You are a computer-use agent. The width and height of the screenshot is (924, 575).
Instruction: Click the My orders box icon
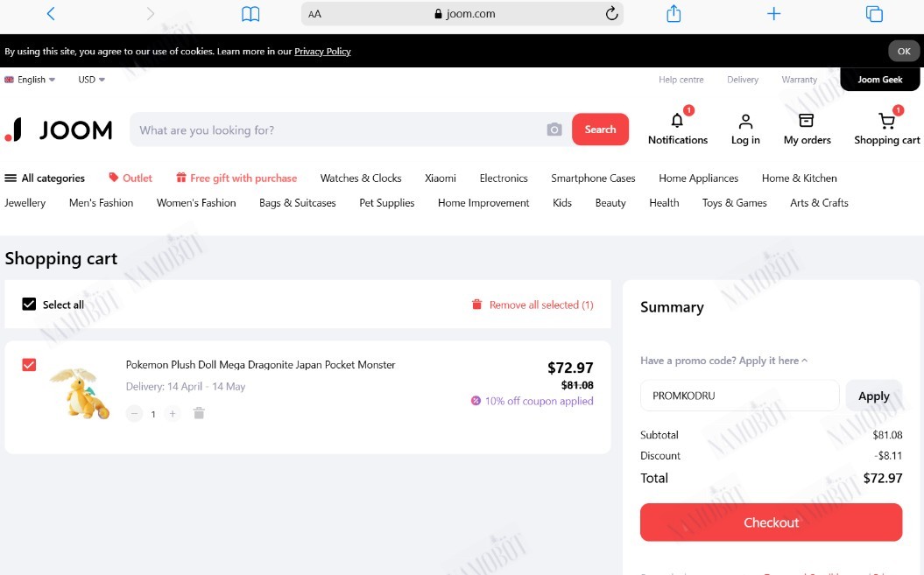pos(806,121)
